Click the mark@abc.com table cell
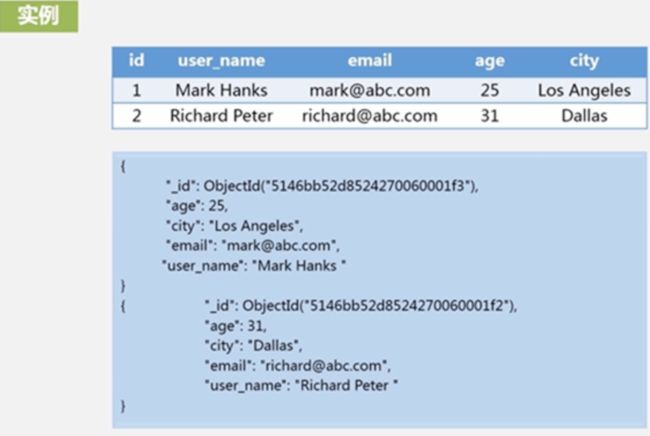The height and width of the screenshot is (436, 650). click(370, 90)
